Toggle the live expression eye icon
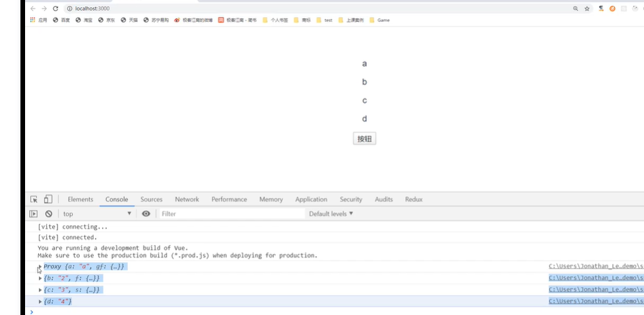The image size is (644, 315). click(146, 213)
